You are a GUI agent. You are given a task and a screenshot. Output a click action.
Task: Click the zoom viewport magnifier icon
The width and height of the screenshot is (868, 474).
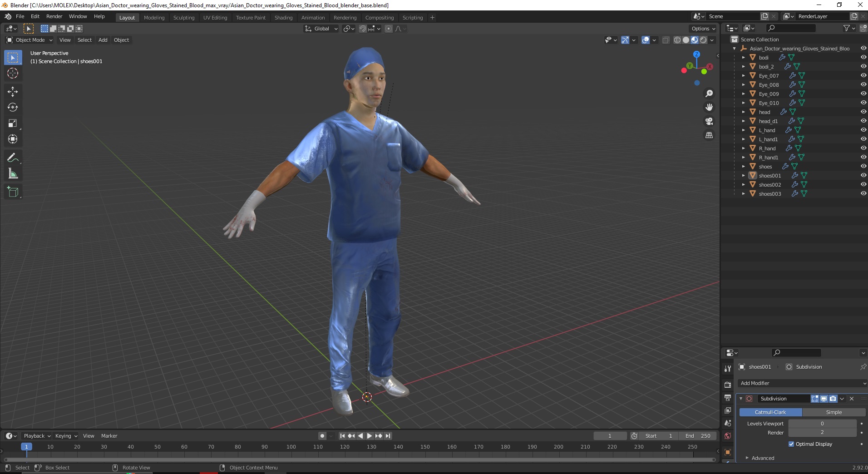coord(709,94)
